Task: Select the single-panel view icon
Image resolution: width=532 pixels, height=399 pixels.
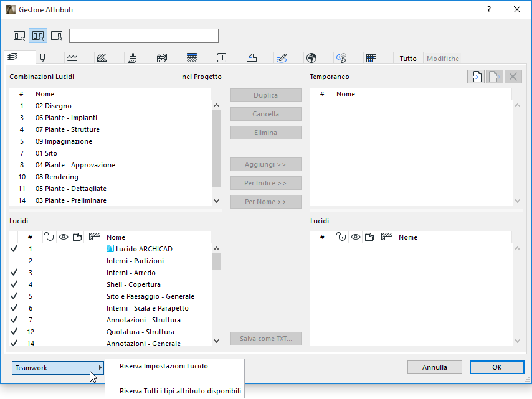Action: coord(19,35)
